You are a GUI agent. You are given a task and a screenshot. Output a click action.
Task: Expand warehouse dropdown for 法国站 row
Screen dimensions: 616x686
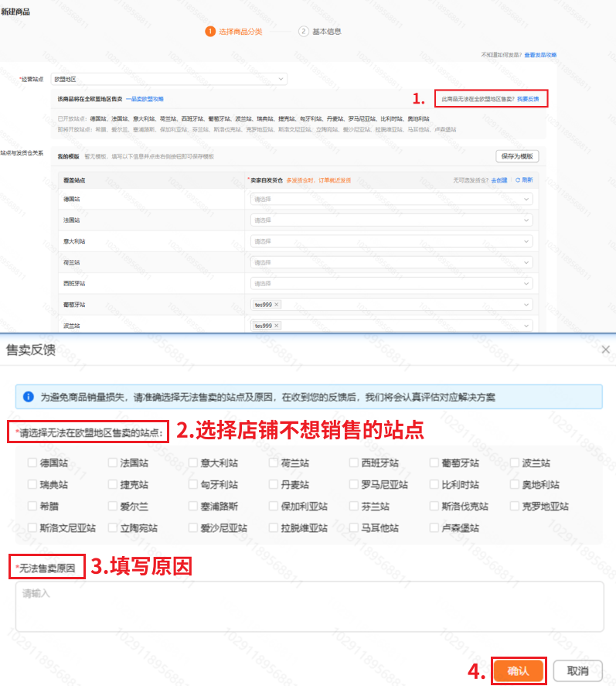tap(392, 220)
